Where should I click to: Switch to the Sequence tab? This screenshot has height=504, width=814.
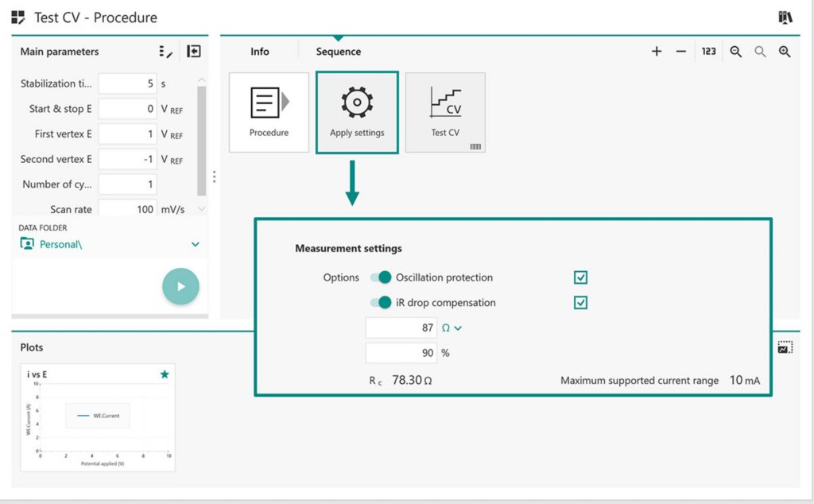(x=339, y=52)
